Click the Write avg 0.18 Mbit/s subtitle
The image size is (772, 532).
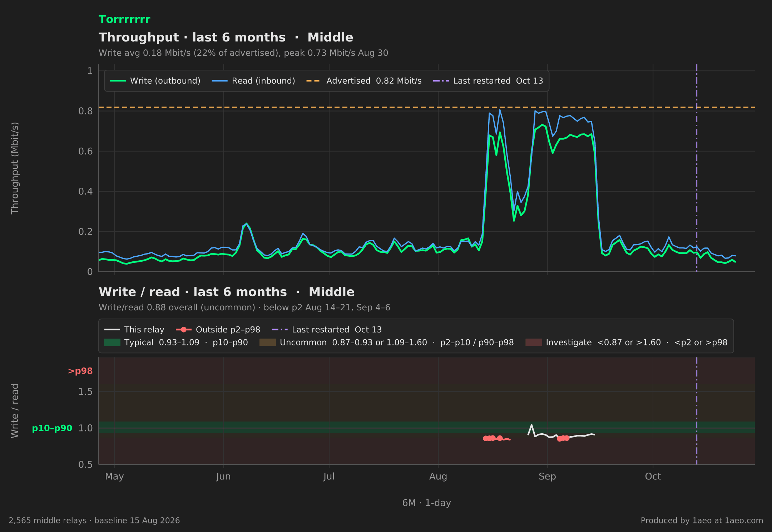[243, 53]
